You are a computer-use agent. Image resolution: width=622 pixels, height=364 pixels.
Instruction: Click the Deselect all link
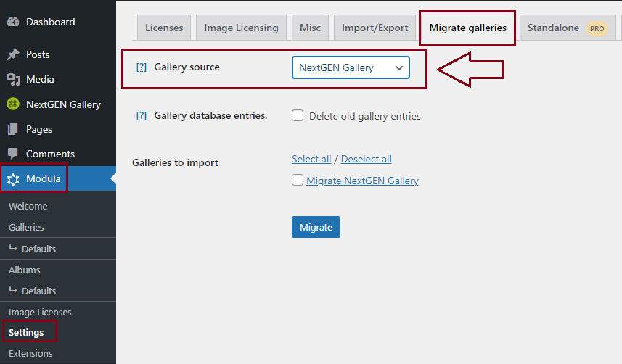[x=366, y=159]
